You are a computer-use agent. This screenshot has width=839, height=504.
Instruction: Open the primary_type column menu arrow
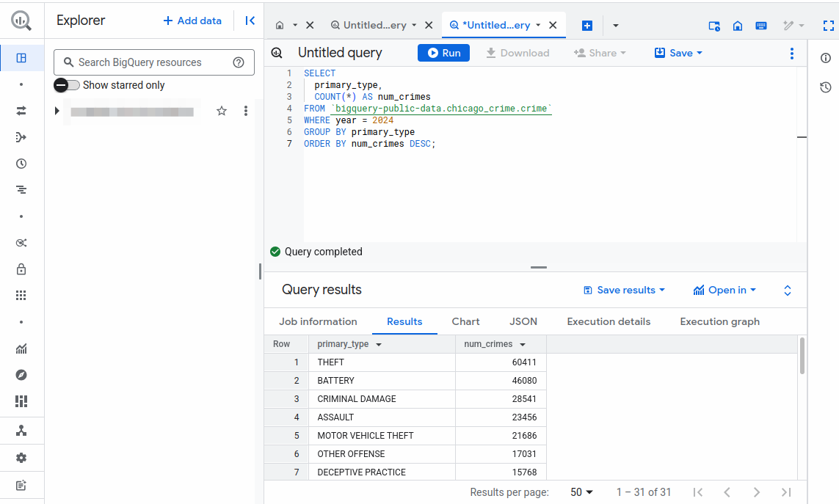point(379,345)
